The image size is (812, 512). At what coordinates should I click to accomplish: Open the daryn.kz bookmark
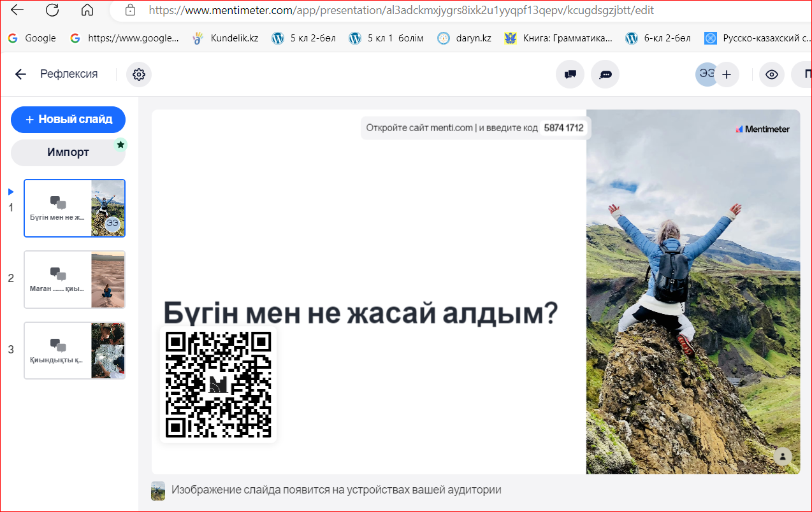[464, 38]
